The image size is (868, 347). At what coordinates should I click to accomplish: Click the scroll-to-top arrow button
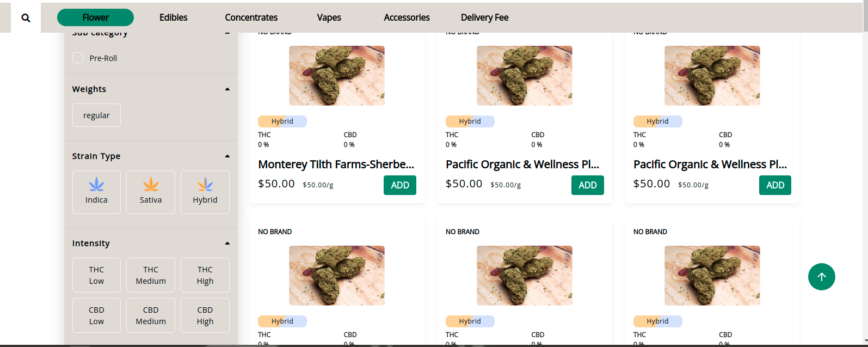[x=821, y=277]
